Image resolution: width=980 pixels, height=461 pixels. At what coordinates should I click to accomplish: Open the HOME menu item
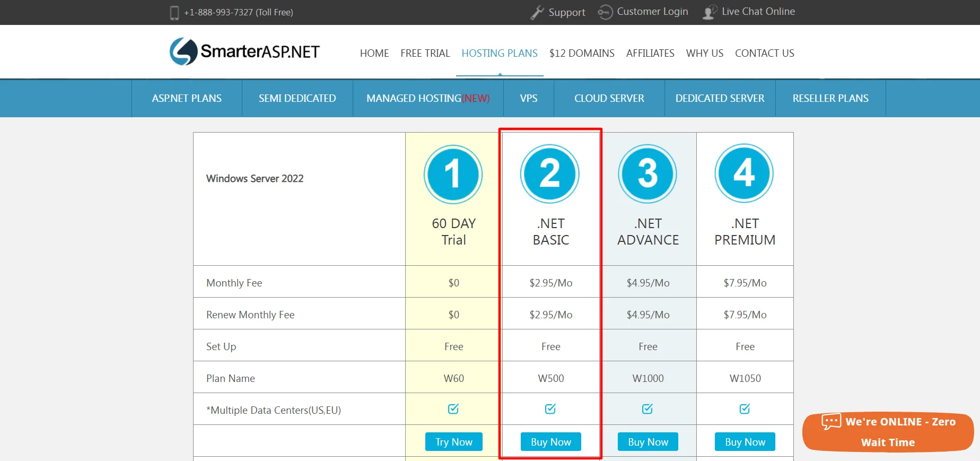(x=374, y=53)
